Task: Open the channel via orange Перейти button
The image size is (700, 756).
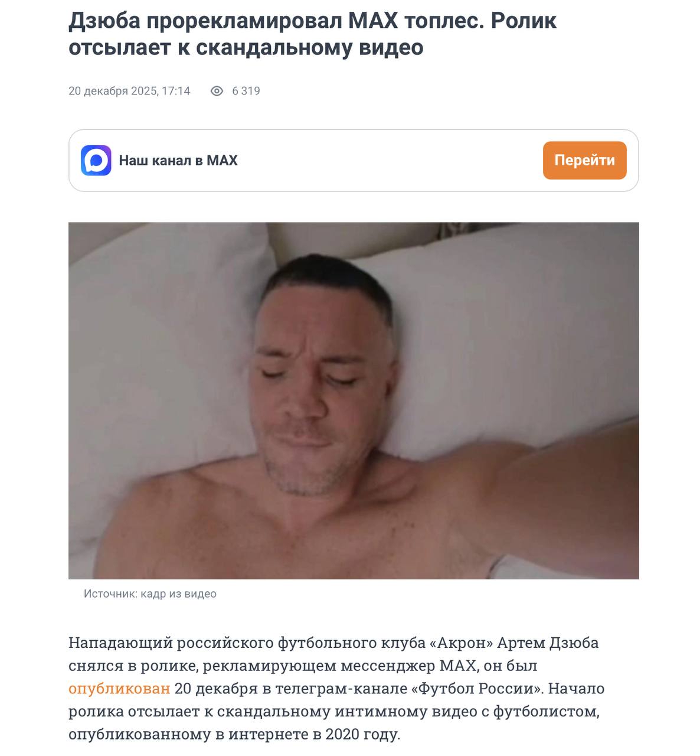Action: pyautogui.click(x=584, y=160)
